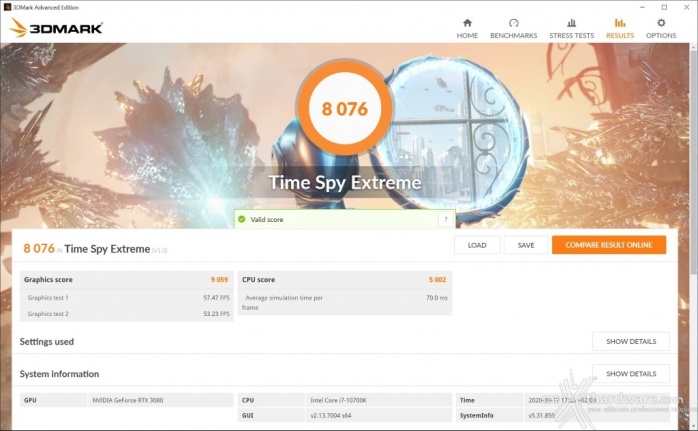Image resolution: width=698 pixels, height=431 pixels.
Task: Click Compare Result Online button
Action: [x=609, y=245]
